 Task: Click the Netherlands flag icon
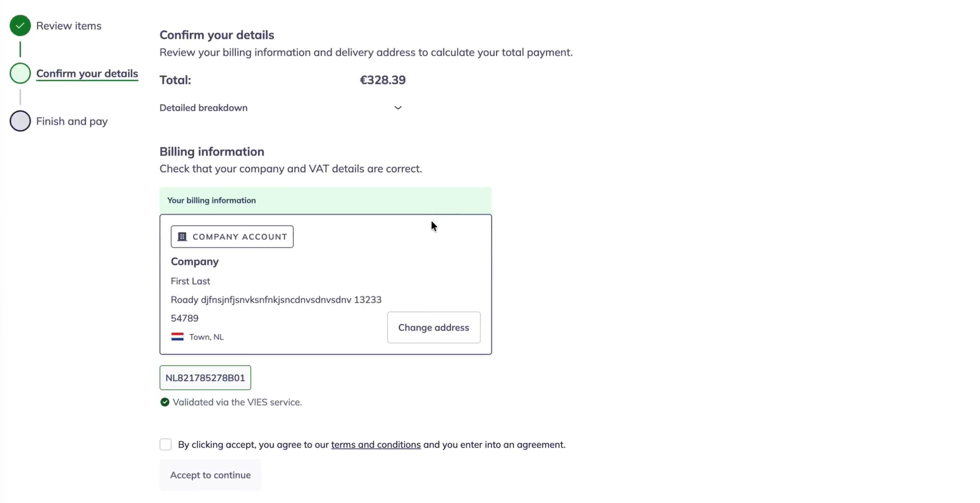pyautogui.click(x=177, y=337)
